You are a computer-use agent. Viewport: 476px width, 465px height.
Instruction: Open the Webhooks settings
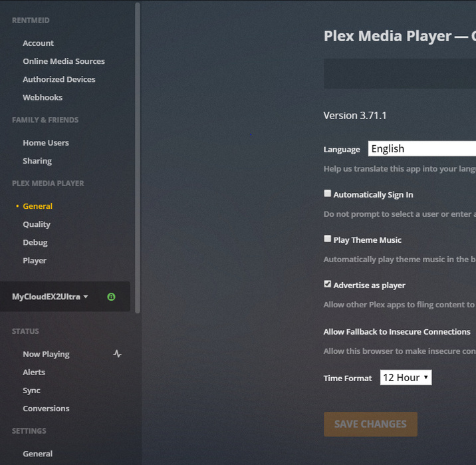pyautogui.click(x=43, y=98)
